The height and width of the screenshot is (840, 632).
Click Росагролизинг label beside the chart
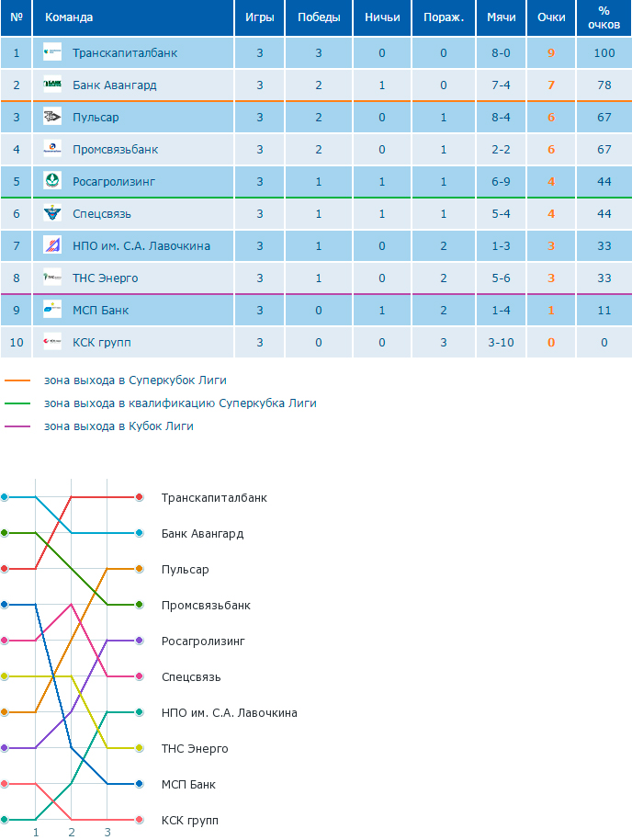coord(203,641)
